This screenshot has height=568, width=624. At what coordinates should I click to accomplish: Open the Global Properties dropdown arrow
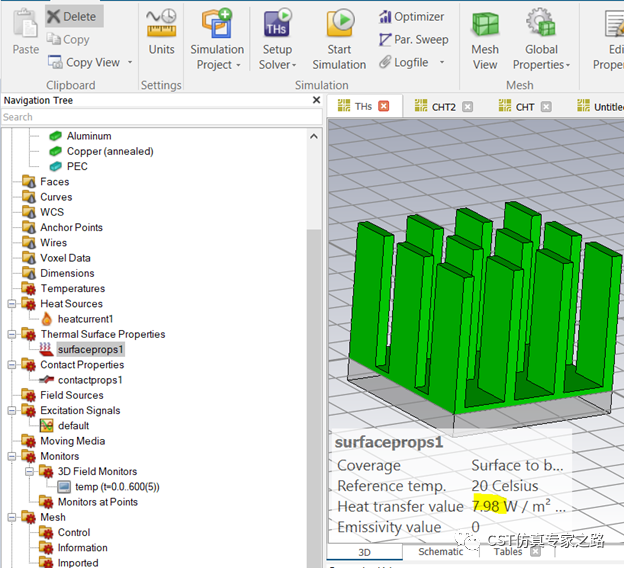pos(568,65)
